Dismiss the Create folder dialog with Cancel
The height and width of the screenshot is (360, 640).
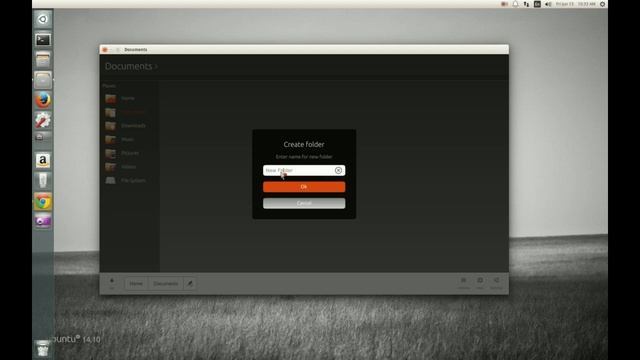pyautogui.click(x=304, y=203)
